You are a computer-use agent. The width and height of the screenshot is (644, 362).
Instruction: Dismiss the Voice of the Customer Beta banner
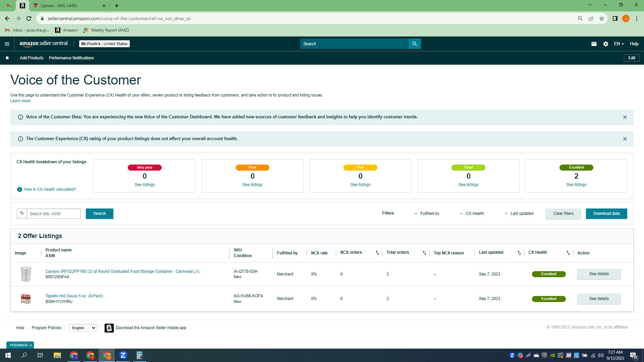tap(625, 117)
